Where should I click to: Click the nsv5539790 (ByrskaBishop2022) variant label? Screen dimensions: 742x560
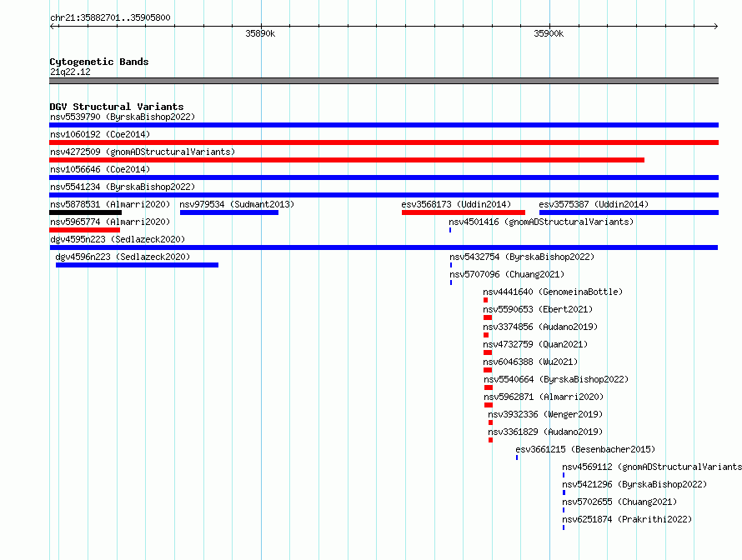(x=123, y=117)
